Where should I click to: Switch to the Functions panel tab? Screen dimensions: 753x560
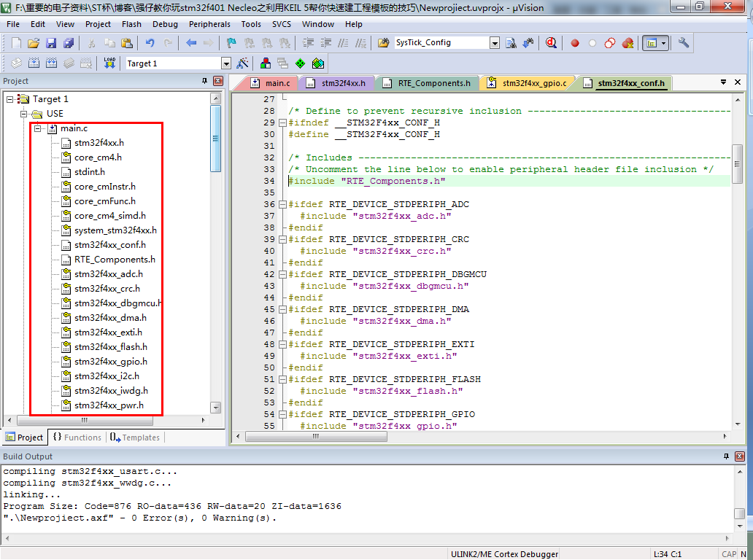(x=77, y=437)
